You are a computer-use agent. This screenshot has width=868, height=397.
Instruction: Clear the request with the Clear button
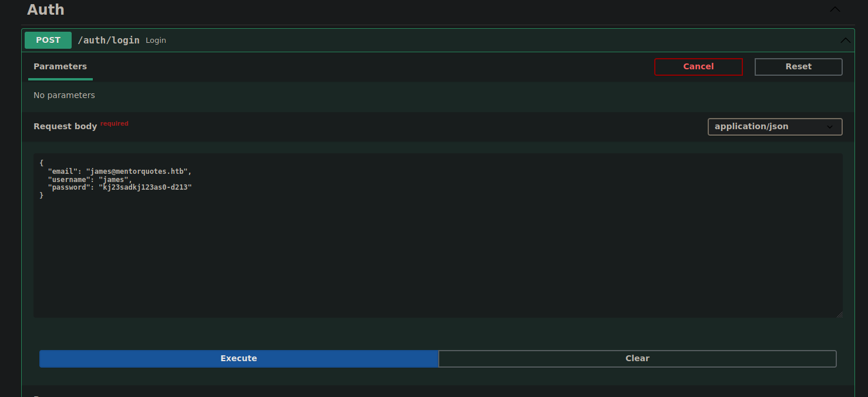[637, 359]
